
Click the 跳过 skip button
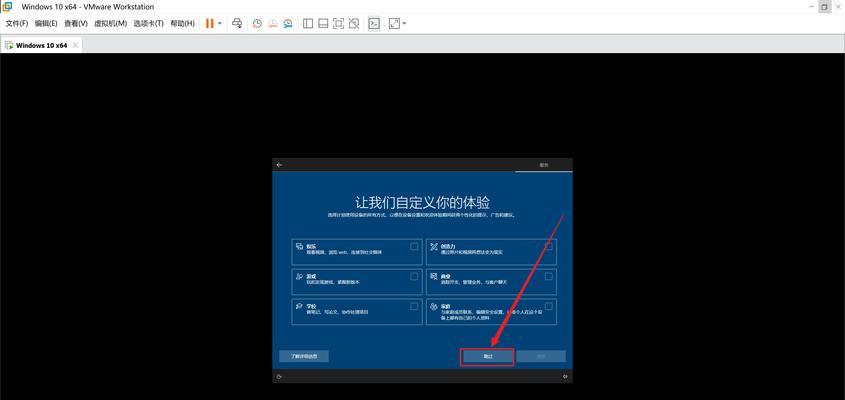(x=487, y=356)
